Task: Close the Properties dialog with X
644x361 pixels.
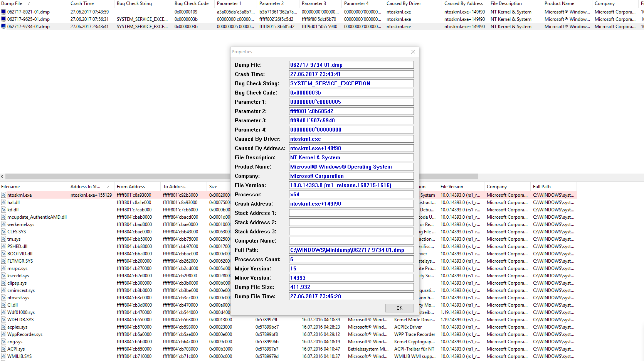Action: point(413,52)
